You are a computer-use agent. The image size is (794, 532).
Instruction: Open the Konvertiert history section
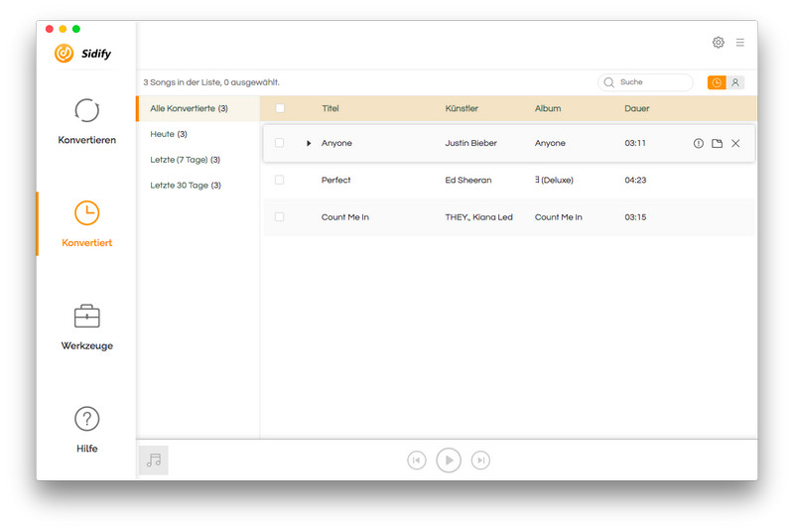click(x=86, y=223)
